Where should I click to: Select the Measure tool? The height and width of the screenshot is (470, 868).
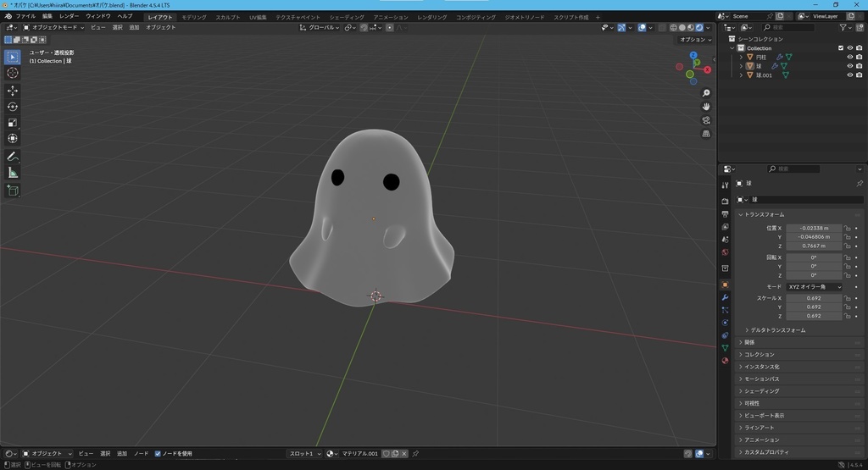tap(13, 173)
